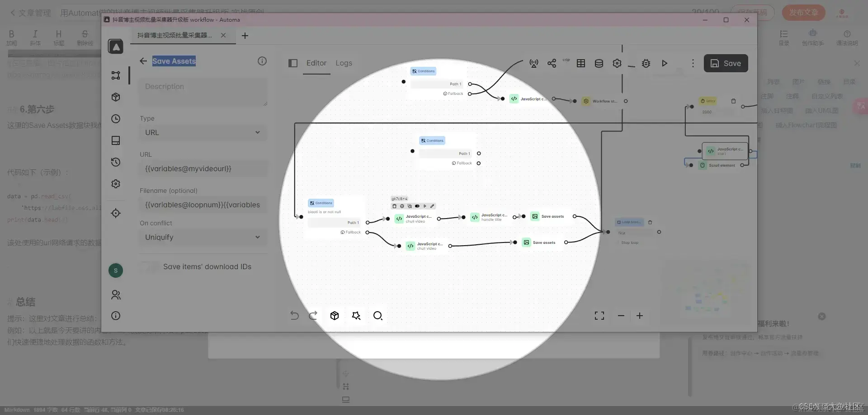Viewport: 868px width, 415px height.
Task: Click the auto-arrange blocks icon
Action: click(356, 316)
